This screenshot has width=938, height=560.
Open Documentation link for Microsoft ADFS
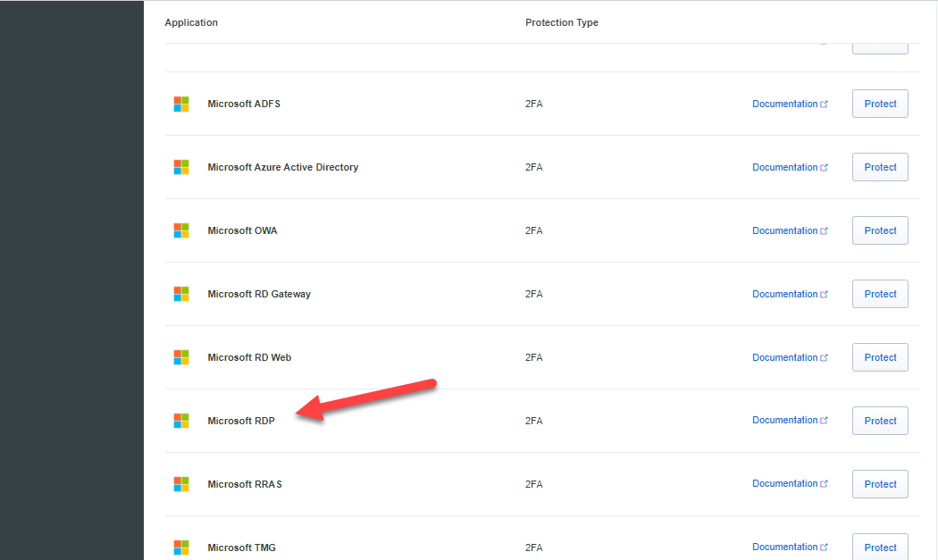(790, 104)
